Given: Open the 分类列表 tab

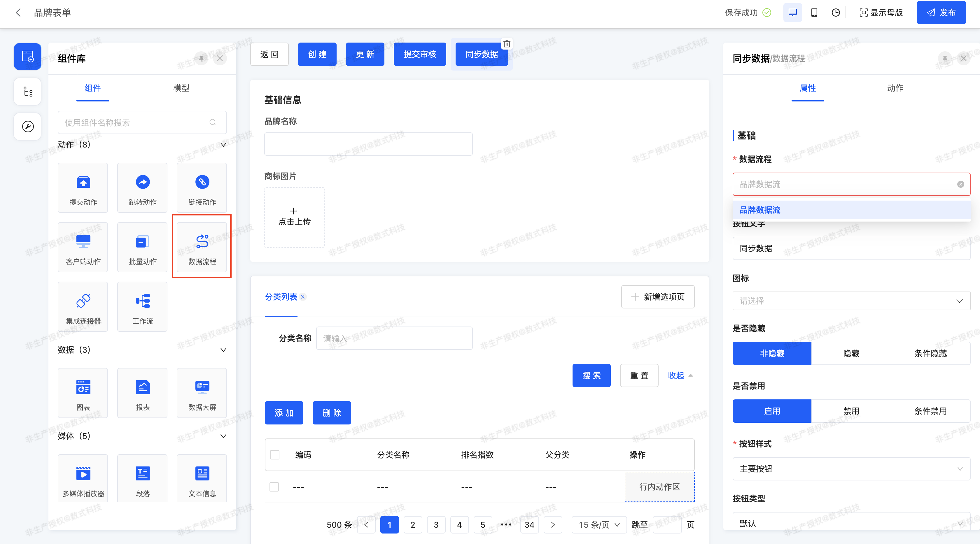Looking at the screenshot, I should pyautogui.click(x=281, y=296).
